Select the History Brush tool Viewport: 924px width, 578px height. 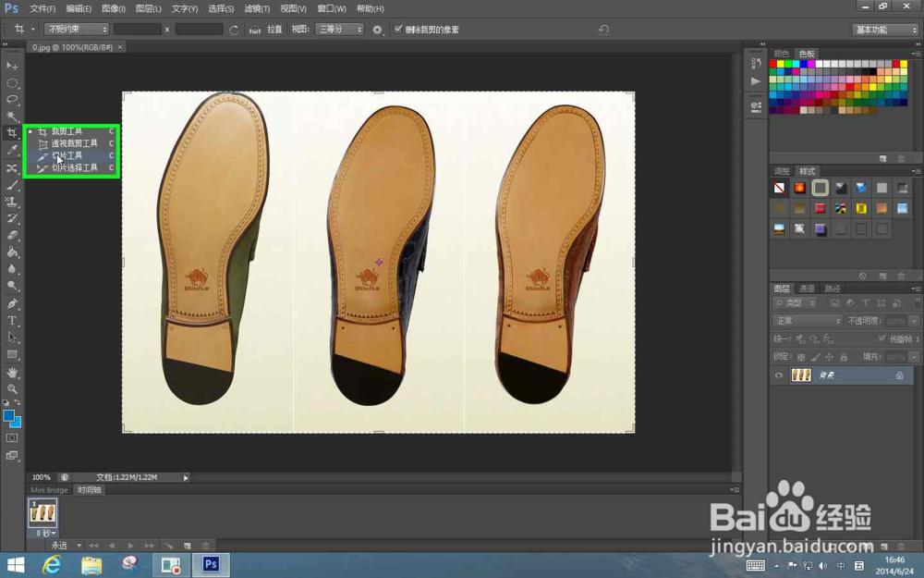(x=12, y=218)
